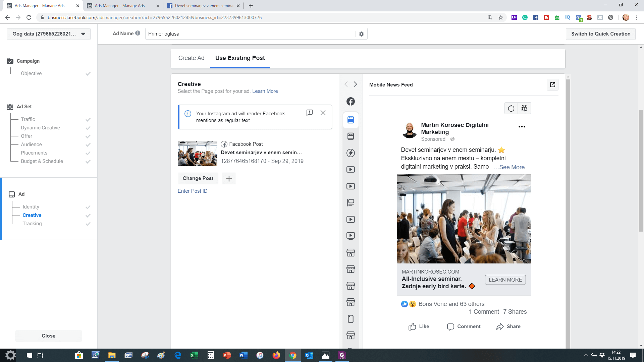Screen dimensions: 644x362
Task: Click the Switch to Quick Creation button
Action: (600, 34)
